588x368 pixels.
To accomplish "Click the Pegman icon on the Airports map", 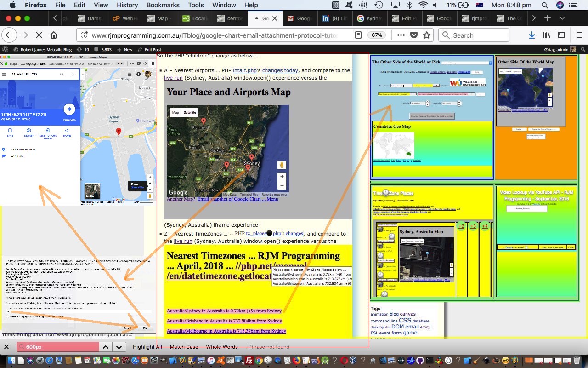I will click(282, 165).
